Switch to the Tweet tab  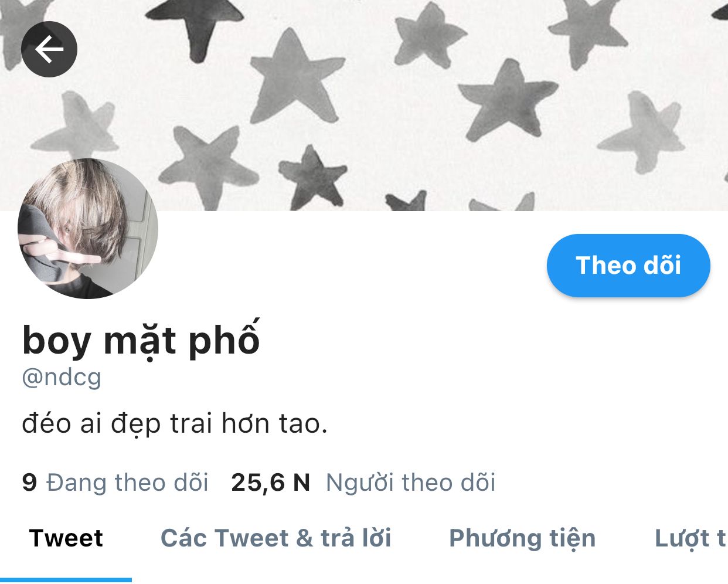tap(66, 538)
